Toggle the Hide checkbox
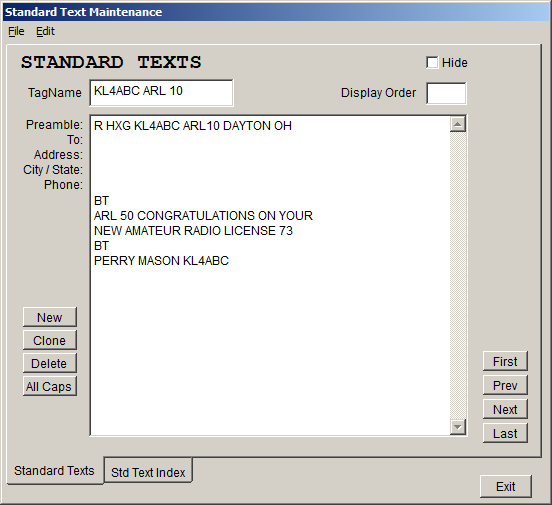The height and width of the screenshot is (505, 552). pos(432,63)
